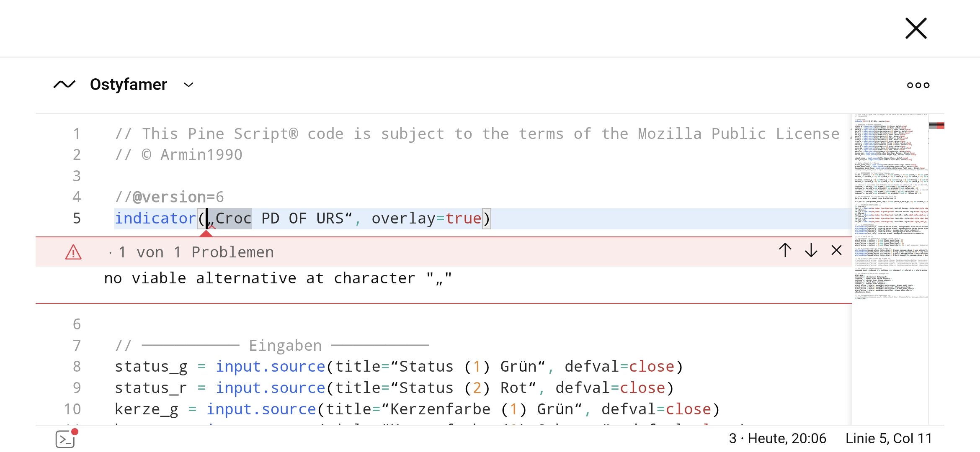Open the Pine console logs icon

(x=66, y=439)
